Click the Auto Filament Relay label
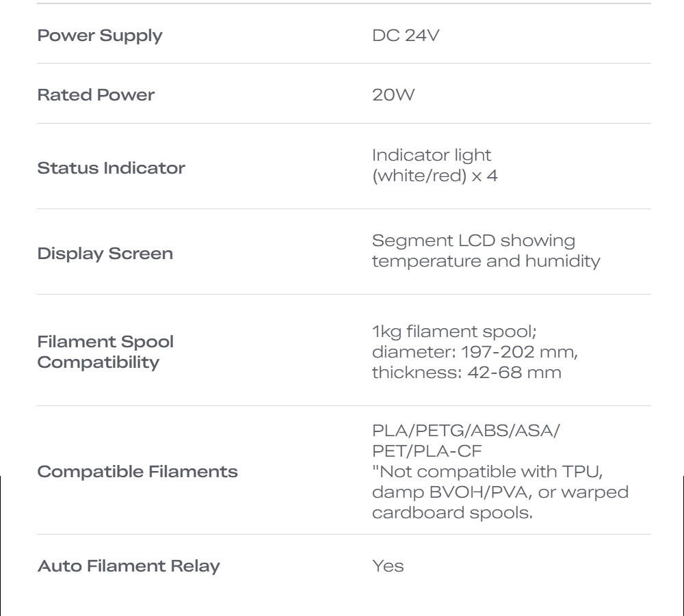 click(x=129, y=566)
